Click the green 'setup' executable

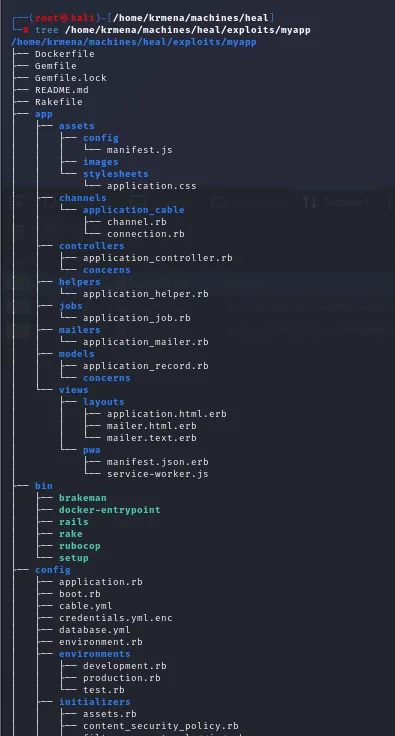74,558
